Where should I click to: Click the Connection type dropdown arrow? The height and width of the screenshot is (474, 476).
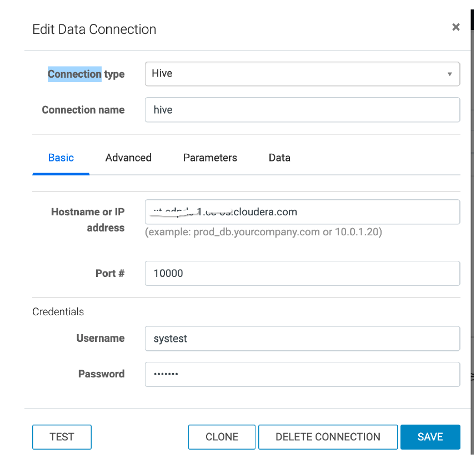tap(449, 74)
